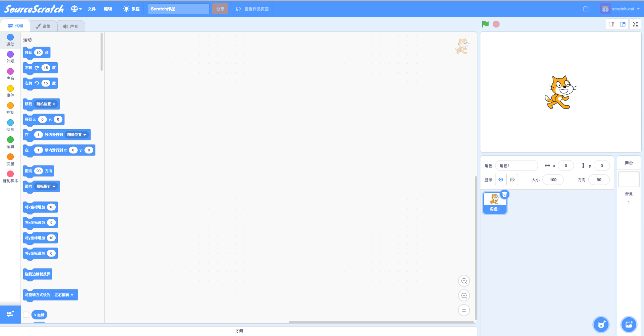Select the 运动 blocks category

(10, 40)
